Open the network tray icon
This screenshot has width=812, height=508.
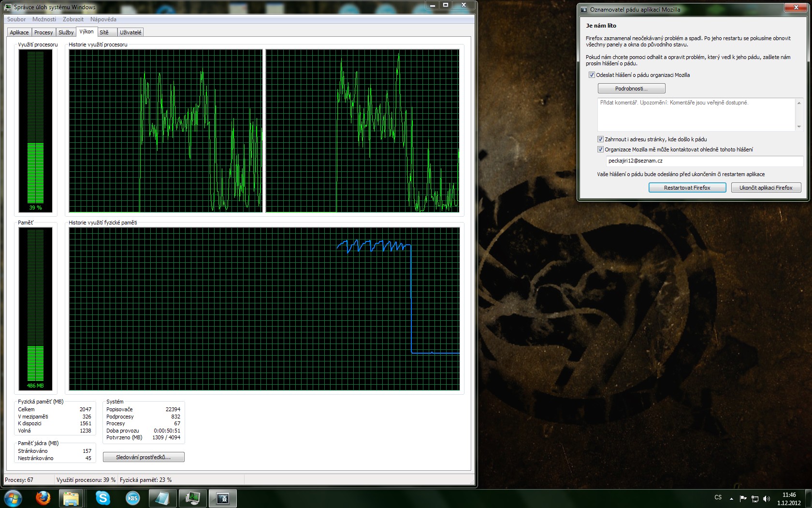755,498
